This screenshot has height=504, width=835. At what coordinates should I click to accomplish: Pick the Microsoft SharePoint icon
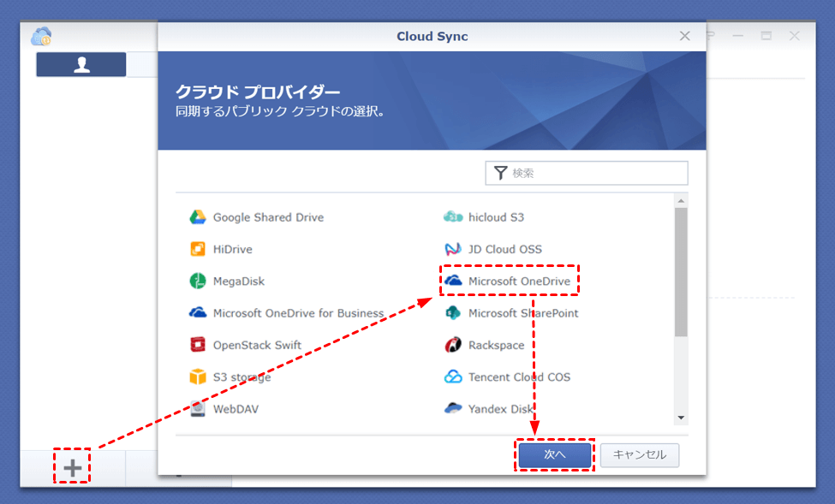tap(453, 313)
